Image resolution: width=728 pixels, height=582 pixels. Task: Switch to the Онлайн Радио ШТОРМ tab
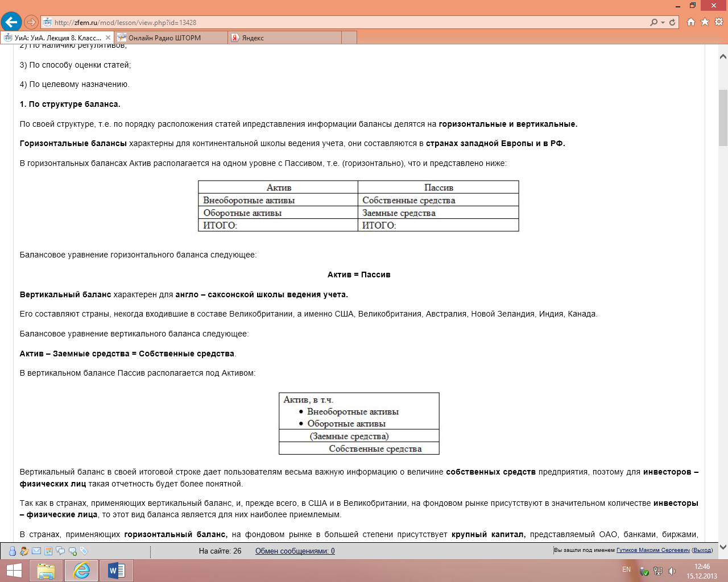click(x=171, y=38)
